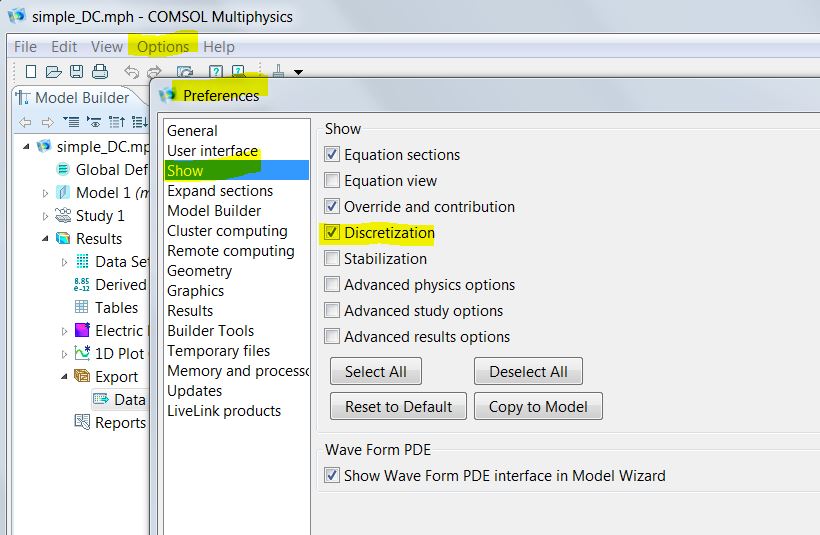Click the Model Builder forward arrow
The width and height of the screenshot is (820, 535).
48,122
